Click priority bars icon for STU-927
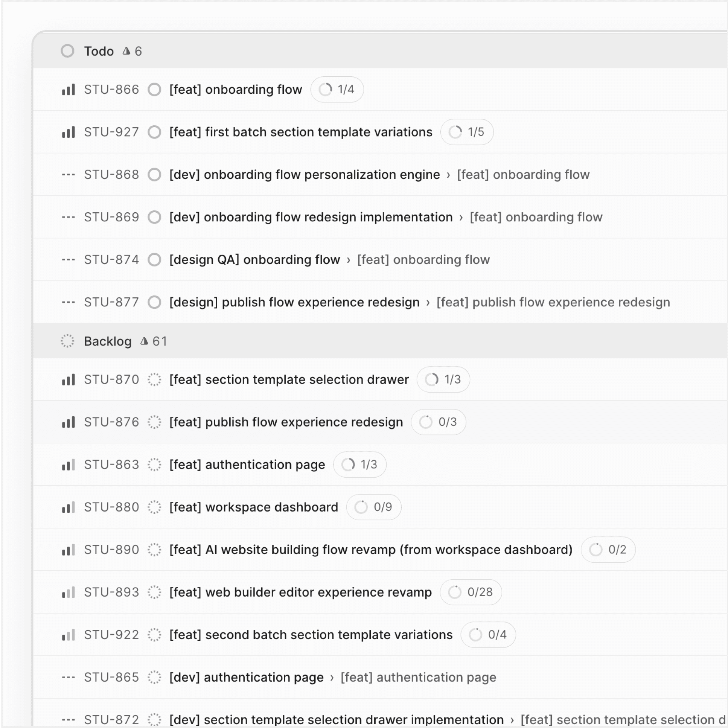 coord(68,132)
